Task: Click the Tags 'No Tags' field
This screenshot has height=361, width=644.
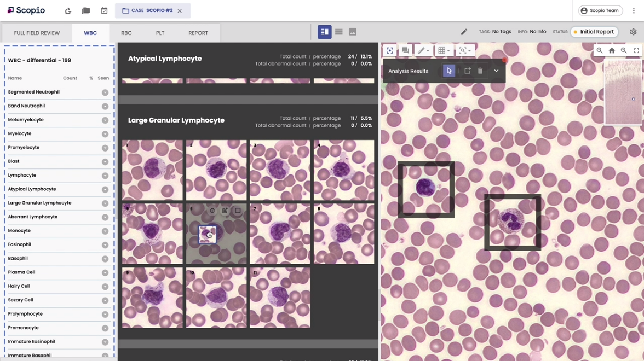Action: (502, 32)
